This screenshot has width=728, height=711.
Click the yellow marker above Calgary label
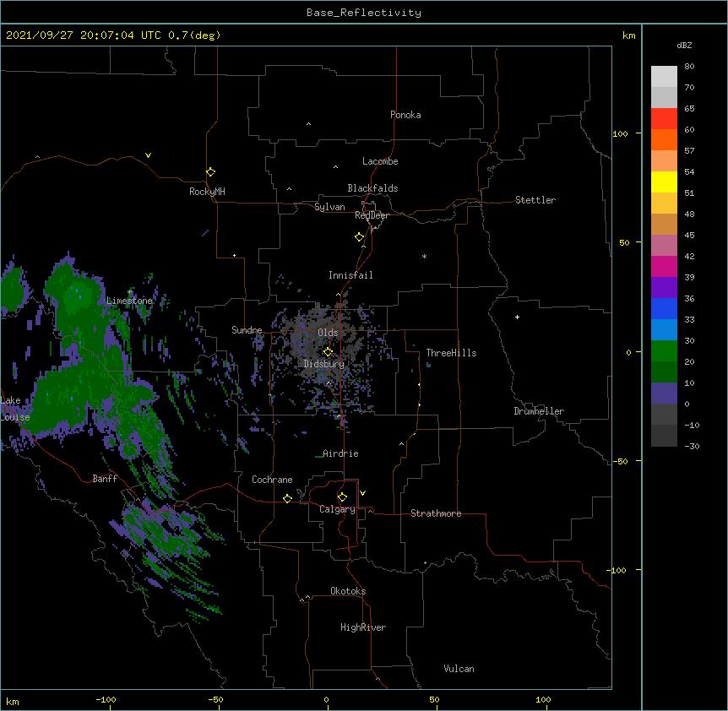pos(342,497)
